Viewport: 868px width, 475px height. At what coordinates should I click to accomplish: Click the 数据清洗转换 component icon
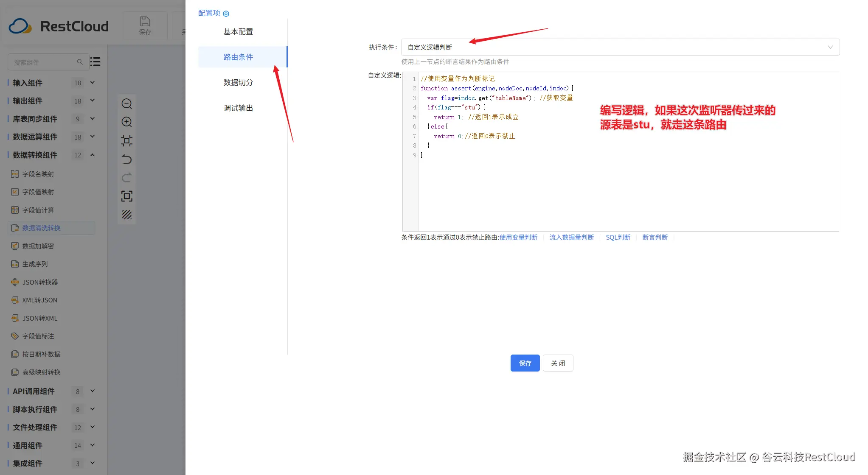pos(15,228)
